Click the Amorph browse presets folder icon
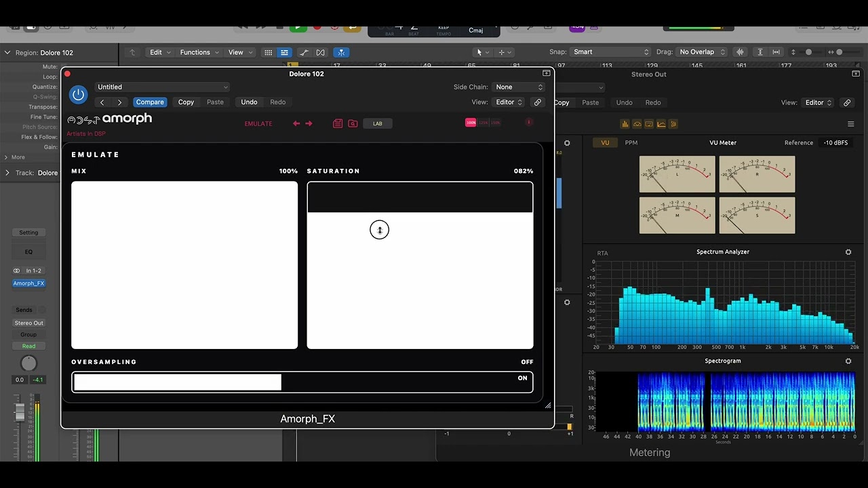The height and width of the screenshot is (488, 868). pyautogui.click(x=353, y=123)
